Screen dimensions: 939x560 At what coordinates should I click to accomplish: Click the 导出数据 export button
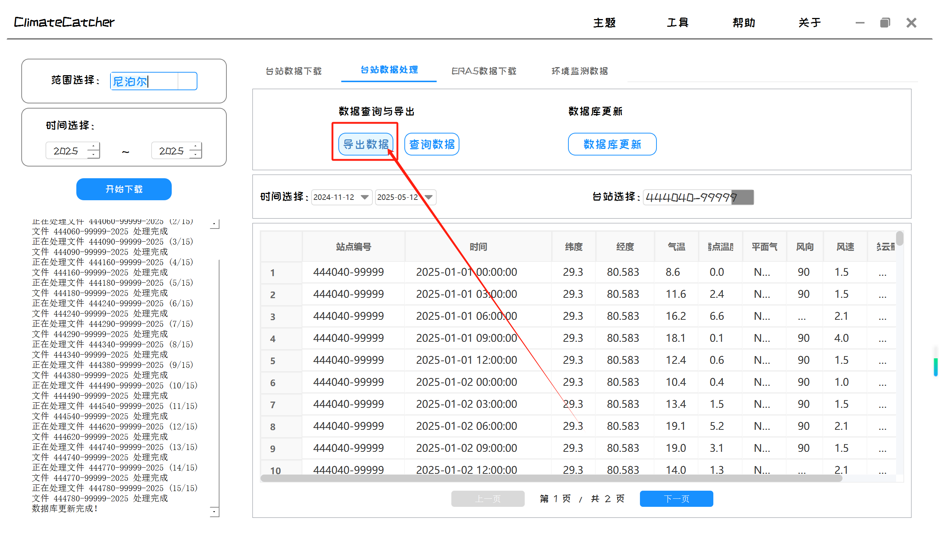(365, 144)
